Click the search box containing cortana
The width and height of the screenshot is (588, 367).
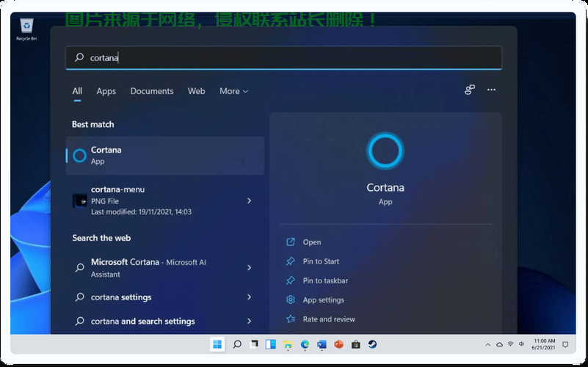coord(283,58)
